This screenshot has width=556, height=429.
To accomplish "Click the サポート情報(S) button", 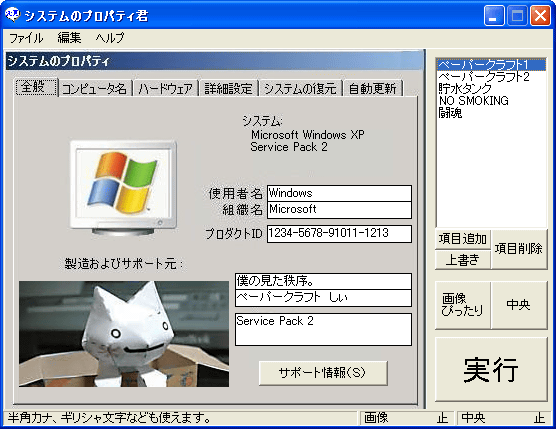I will pos(323,373).
